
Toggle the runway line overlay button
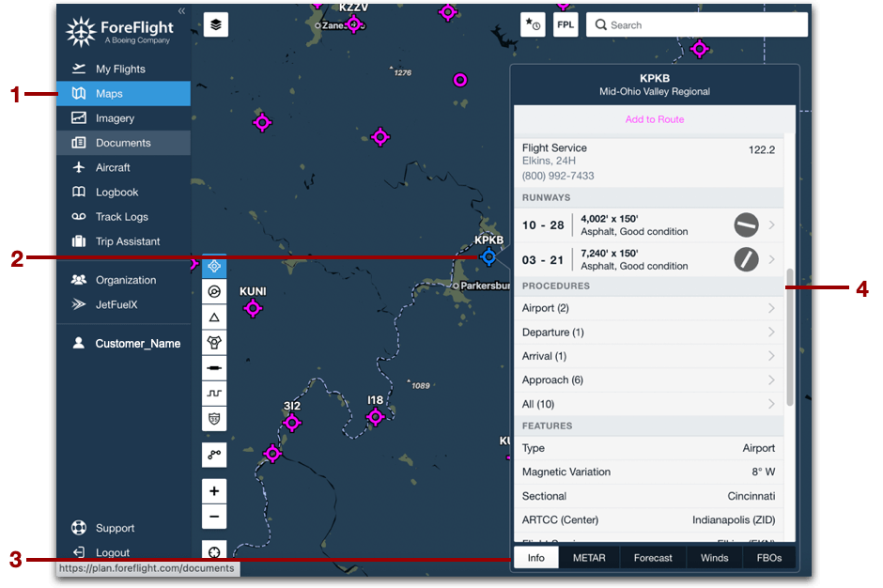click(x=214, y=368)
